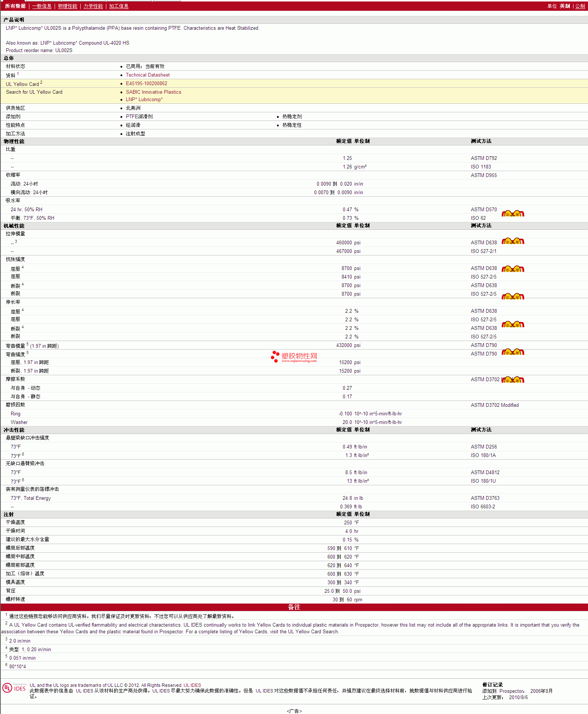The height and width of the screenshot is (714, 588).
Task: Open the 力学性能 tab
Action: tap(93, 6)
